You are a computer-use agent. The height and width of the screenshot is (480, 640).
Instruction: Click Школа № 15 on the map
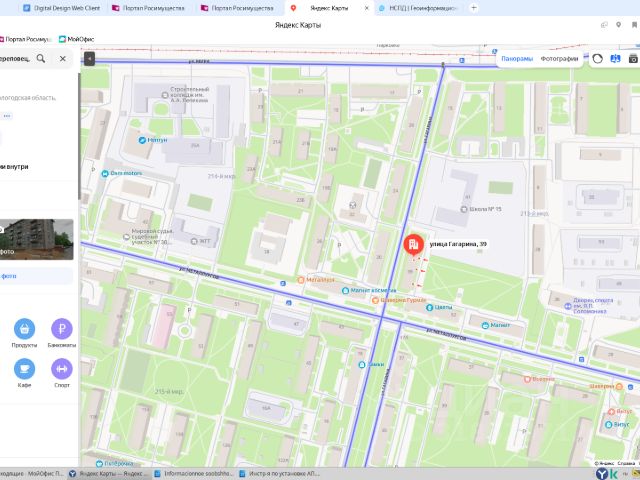(481, 209)
